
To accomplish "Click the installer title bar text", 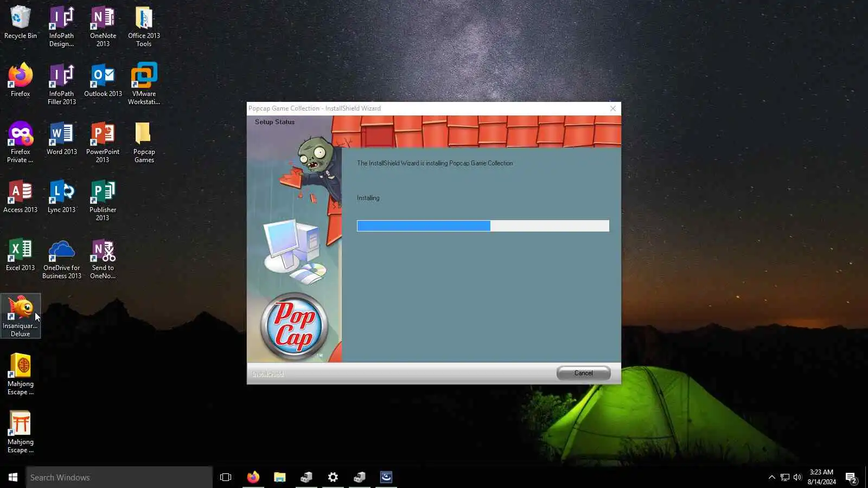I will (315, 108).
